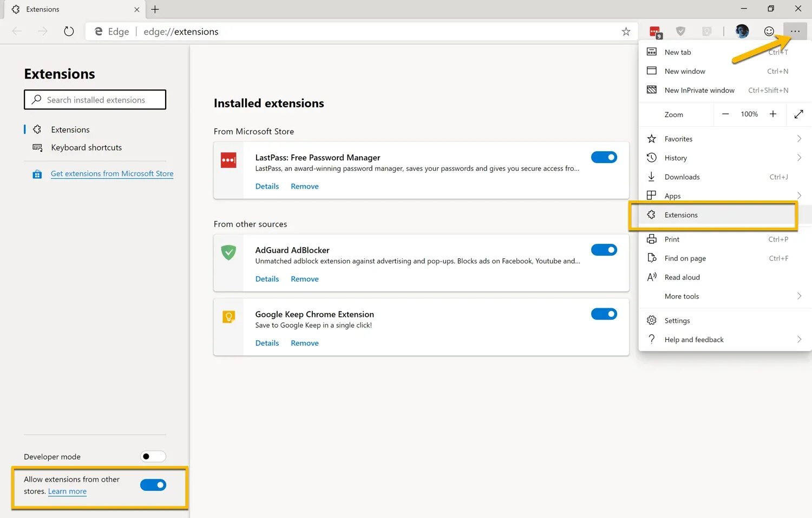Remove AdGuard AdBlocker extension
This screenshot has height=518, width=812.
[x=305, y=279]
